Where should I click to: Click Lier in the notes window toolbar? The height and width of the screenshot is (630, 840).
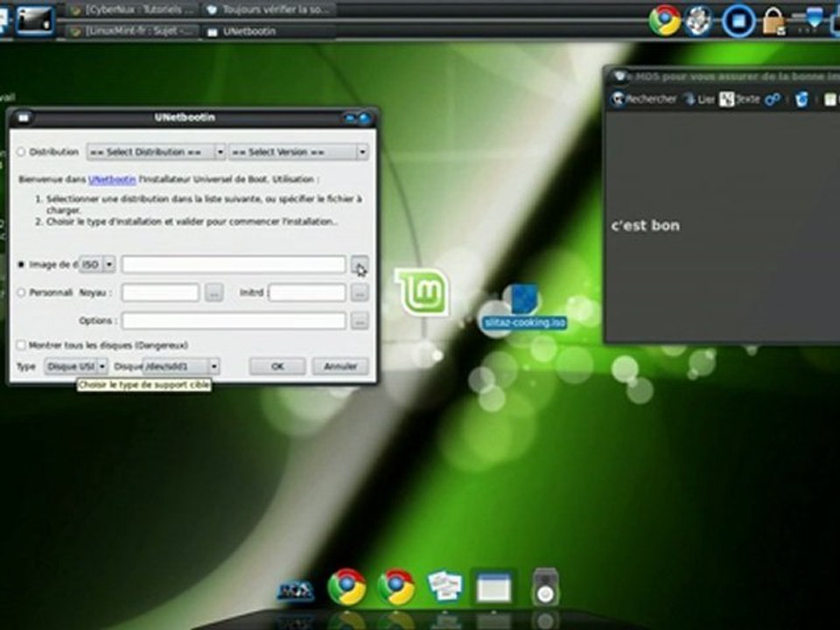pos(700,99)
